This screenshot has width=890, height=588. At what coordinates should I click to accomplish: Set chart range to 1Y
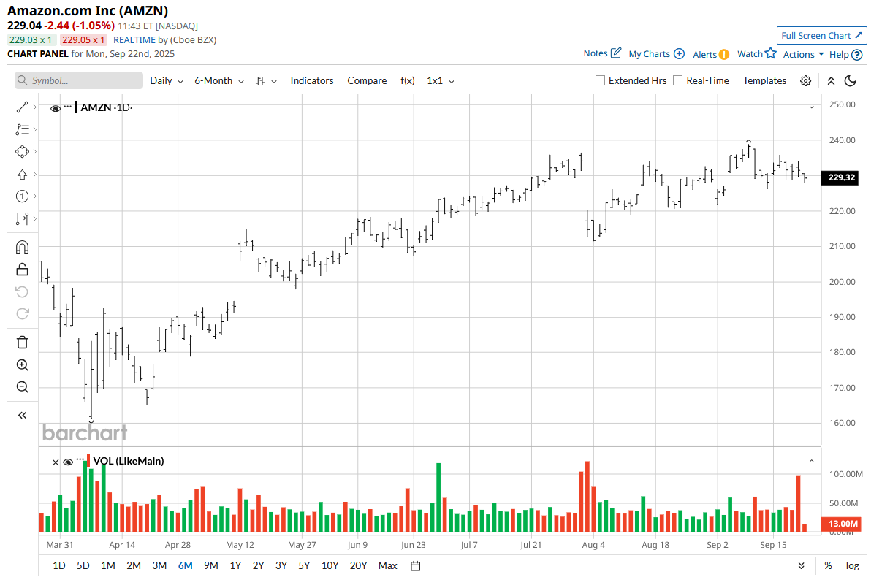(235, 566)
